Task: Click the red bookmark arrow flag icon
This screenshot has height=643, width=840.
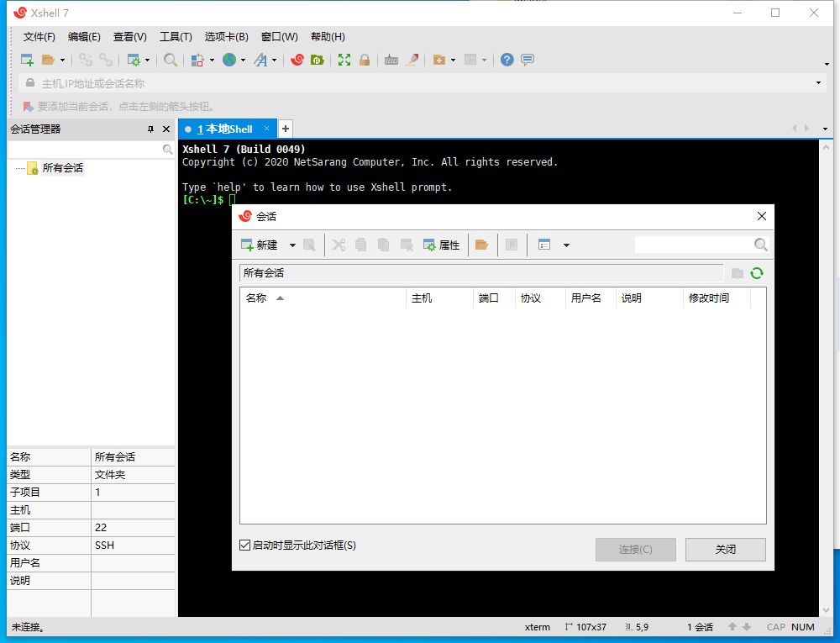Action: [x=29, y=107]
